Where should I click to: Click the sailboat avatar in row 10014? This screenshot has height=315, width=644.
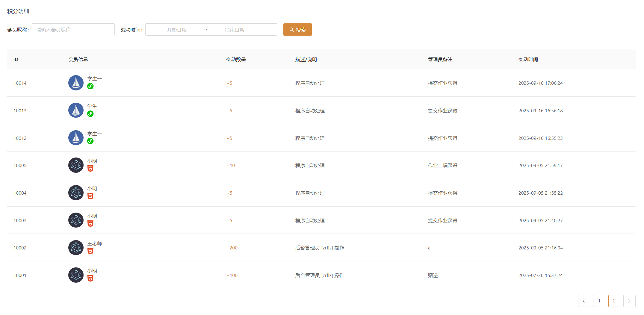[76, 83]
